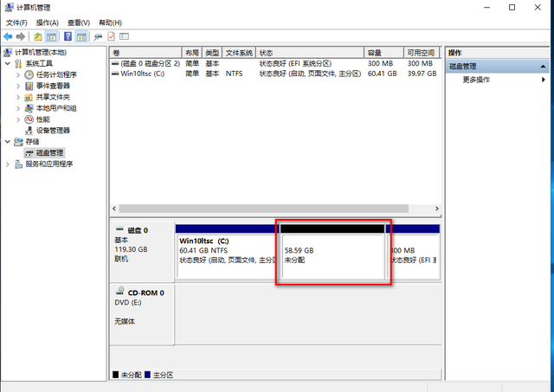Toggle the Show/Hide Console Tree icon

click(52, 36)
